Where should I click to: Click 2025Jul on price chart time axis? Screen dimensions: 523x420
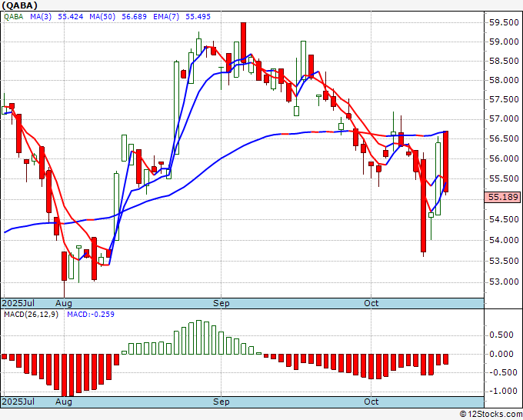coord(18,303)
